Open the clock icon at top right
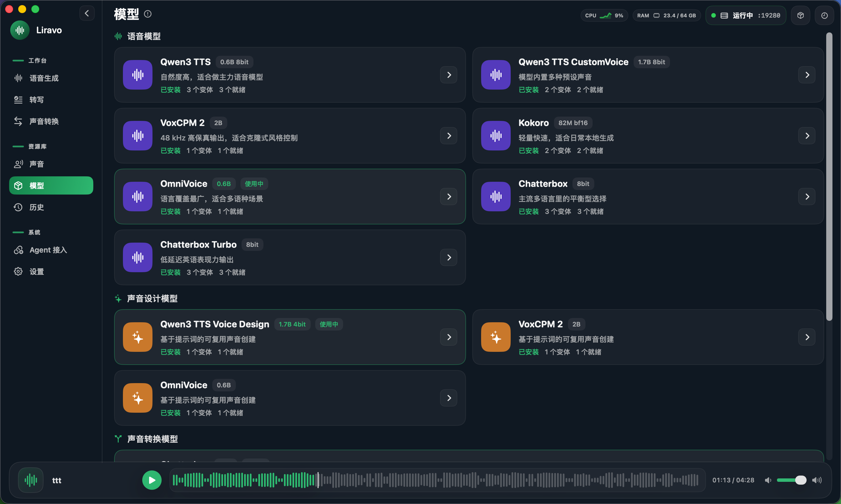The width and height of the screenshot is (841, 504). click(824, 15)
